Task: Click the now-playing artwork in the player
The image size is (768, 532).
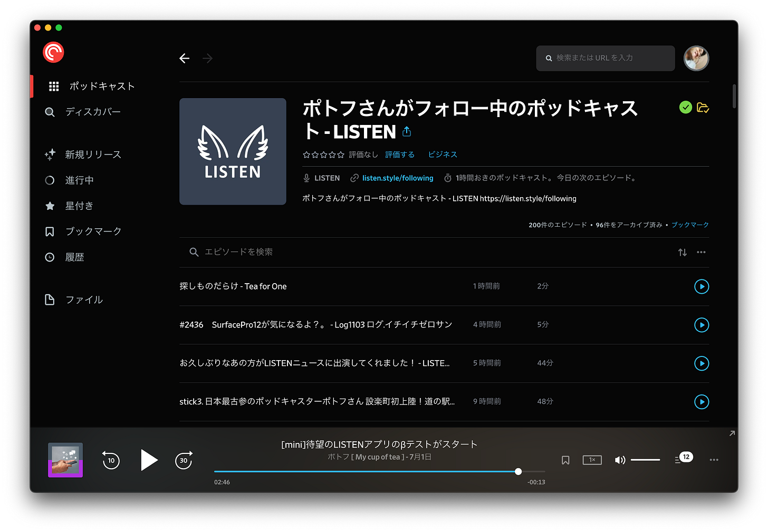Action: coord(65,460)
